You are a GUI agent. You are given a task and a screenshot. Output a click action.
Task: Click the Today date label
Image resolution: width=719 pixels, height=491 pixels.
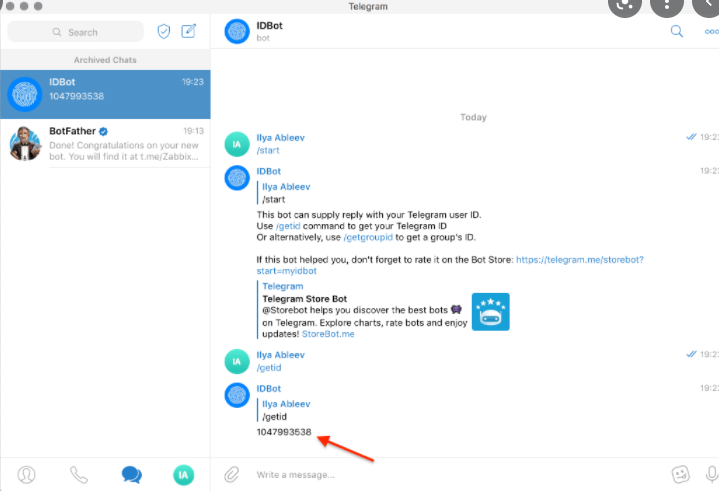(x=473, y=117)
